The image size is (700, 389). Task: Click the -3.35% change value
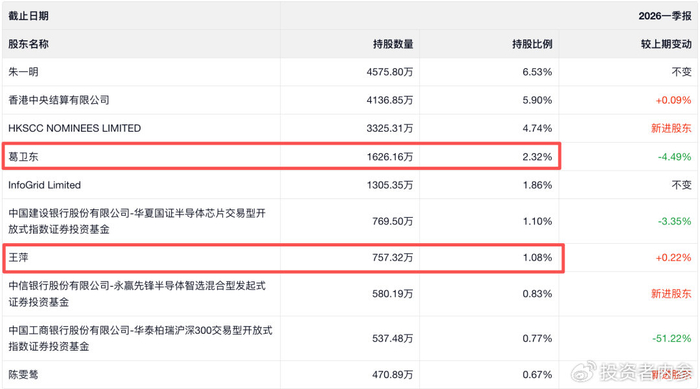[x=674, y=221]
